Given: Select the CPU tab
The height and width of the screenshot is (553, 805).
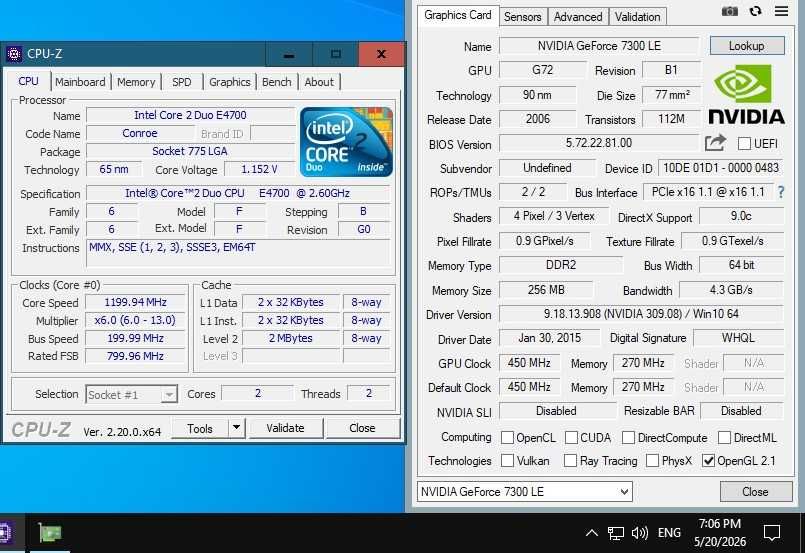Looking at the screenshot, I should pos(28,81).
